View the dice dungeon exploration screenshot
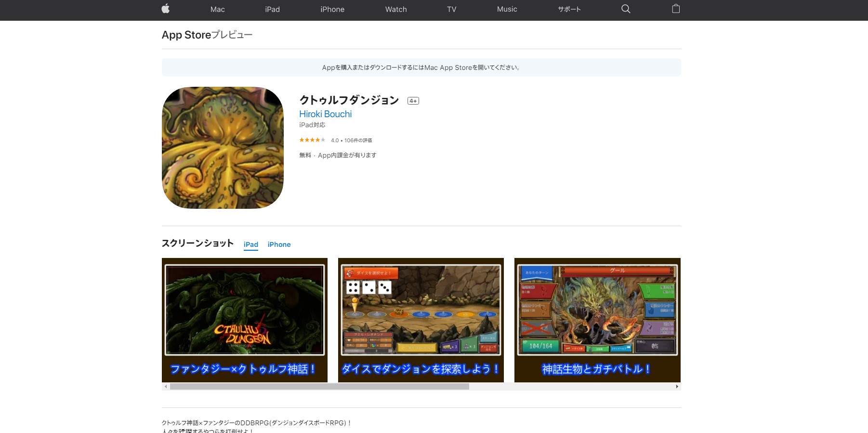Screen dimensions: 868x433 pyautogui.click(x=421, y=320)
